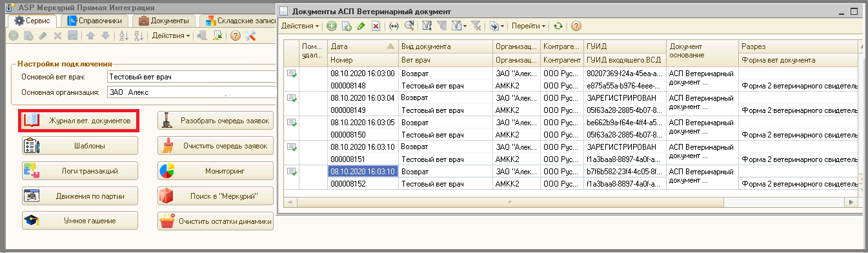Open Движения по партии
868x253 pixels.
[80, 196]
